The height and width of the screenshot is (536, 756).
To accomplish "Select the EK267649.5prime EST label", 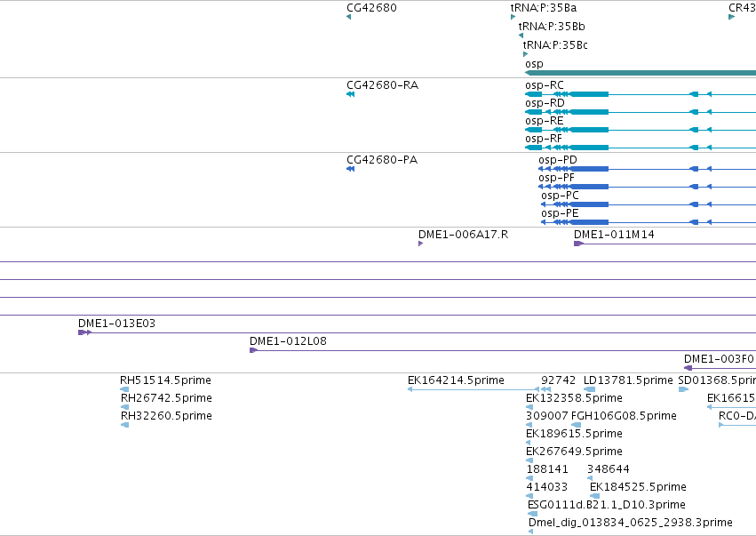I will pyautogui.click(x=574, y=452).
